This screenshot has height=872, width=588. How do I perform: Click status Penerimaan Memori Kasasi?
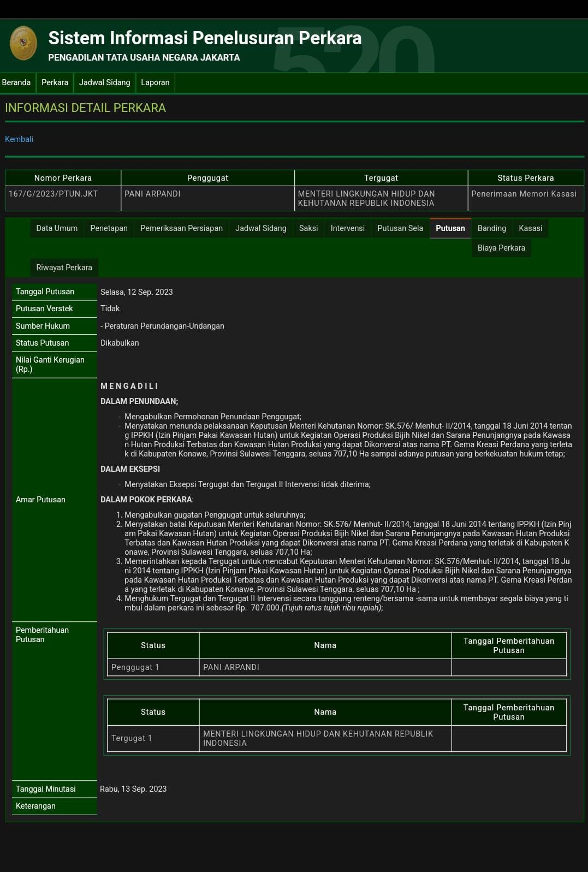524,194
